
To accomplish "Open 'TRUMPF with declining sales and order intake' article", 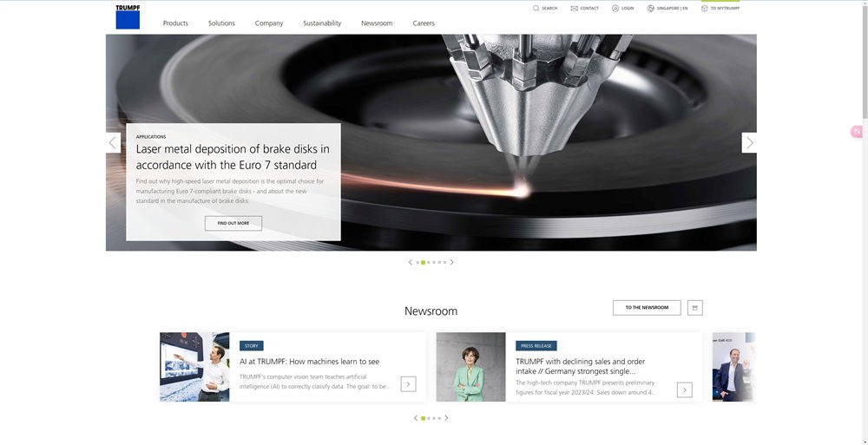I will click(x=580, y=366).
